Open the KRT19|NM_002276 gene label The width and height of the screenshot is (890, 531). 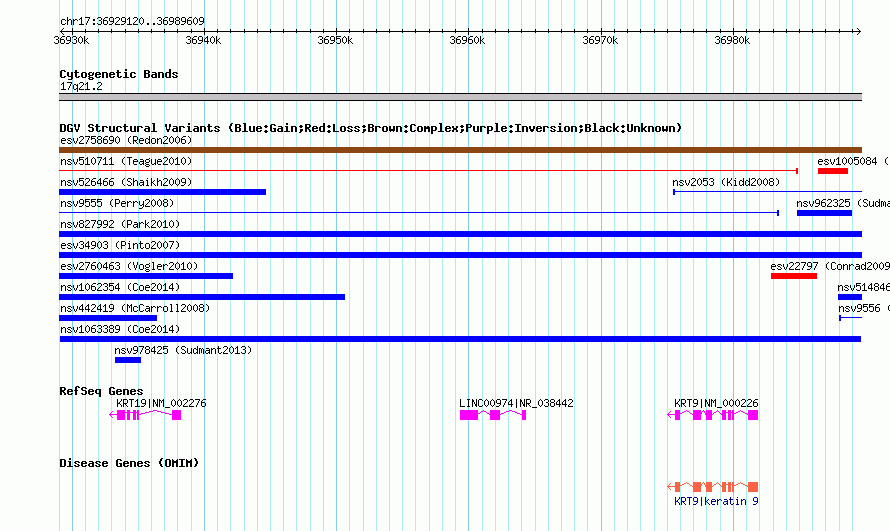point(161,403)
